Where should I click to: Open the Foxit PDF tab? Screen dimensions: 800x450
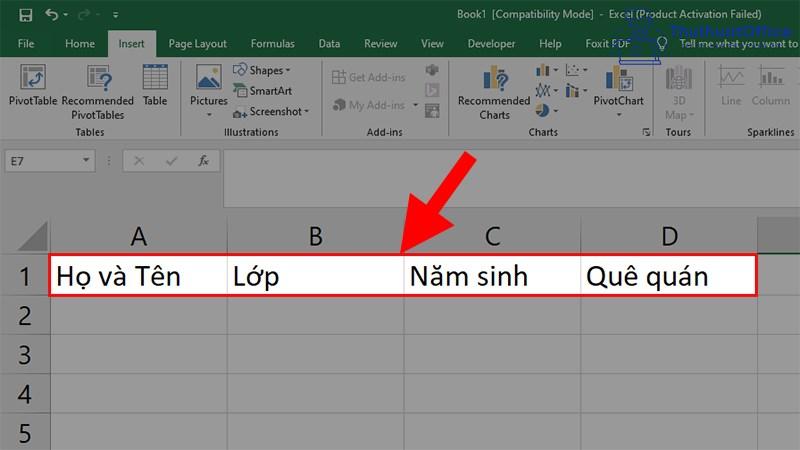tap(608, 44)
